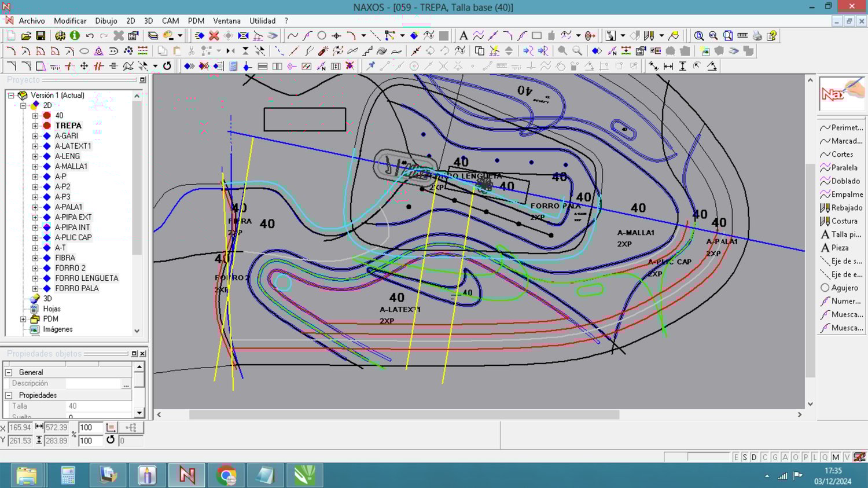Select the text tool letter A icon
This screenshot has height=488, width=868.
[463, 36]
